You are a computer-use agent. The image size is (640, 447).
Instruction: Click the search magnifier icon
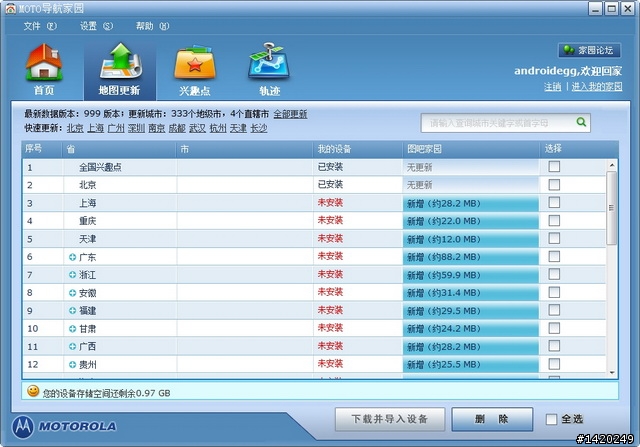[x=581, y=122]
